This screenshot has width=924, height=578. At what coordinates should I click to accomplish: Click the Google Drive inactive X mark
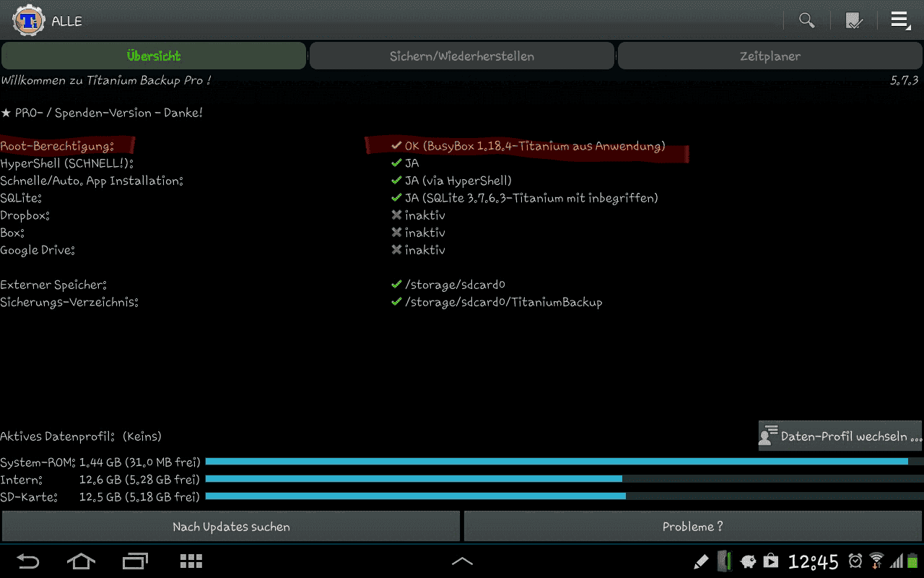[x=396, y=250]
